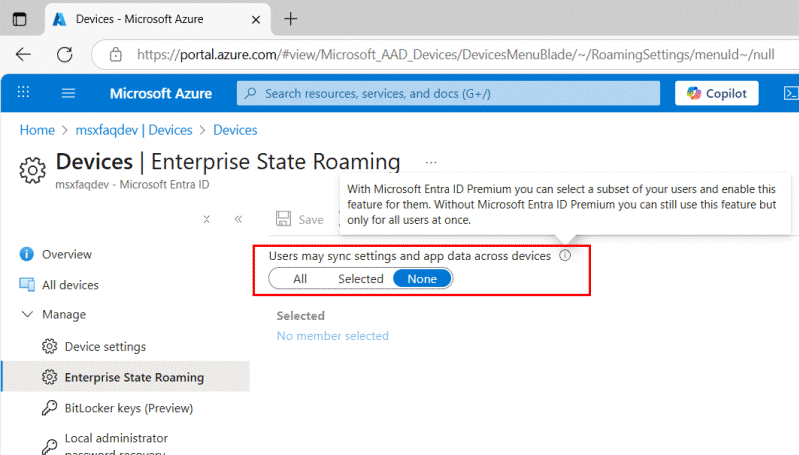Open the ellipsis more options next to the title
The image size is (799, 455).
click(x=431, y=163)
